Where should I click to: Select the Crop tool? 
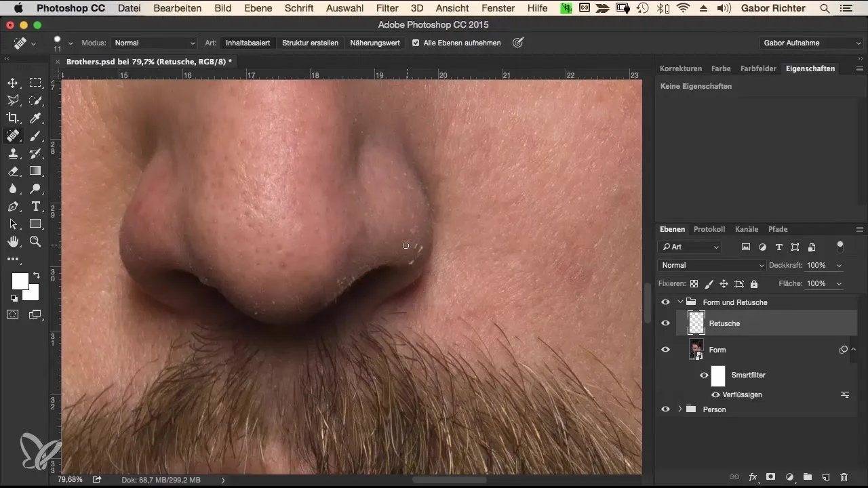(13, 118)
